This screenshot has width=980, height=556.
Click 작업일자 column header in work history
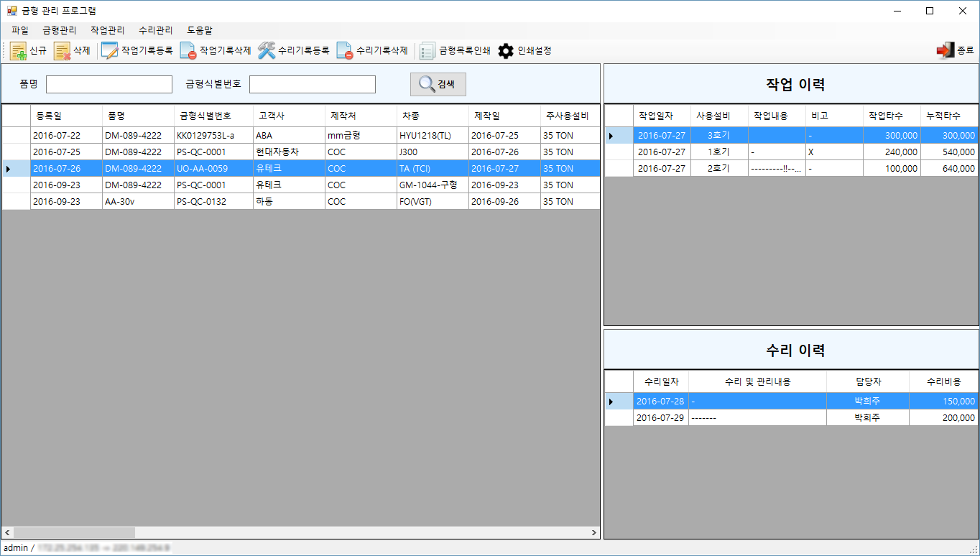click(662, 116)
